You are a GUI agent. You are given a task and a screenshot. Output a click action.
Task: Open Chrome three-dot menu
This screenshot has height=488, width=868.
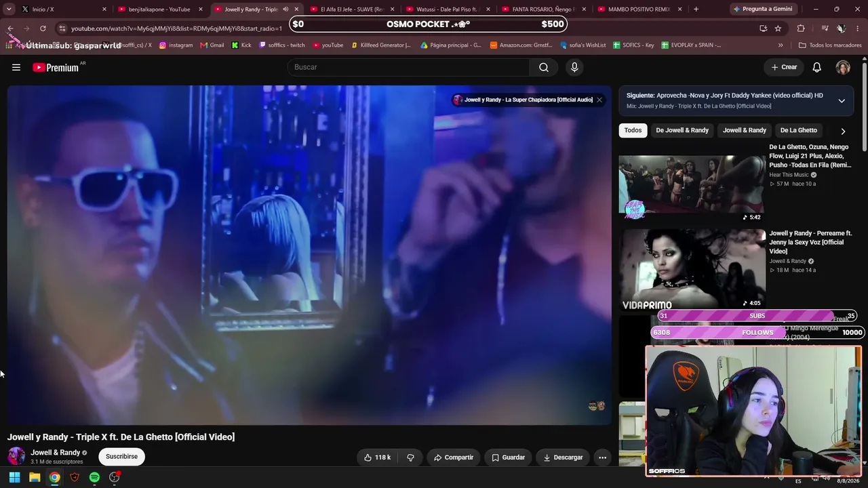point(858,28)
